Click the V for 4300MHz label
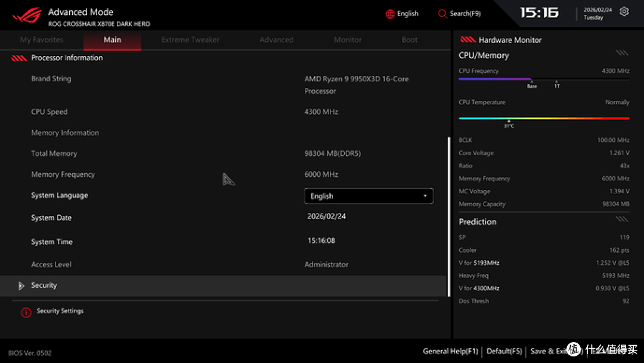 479,288
